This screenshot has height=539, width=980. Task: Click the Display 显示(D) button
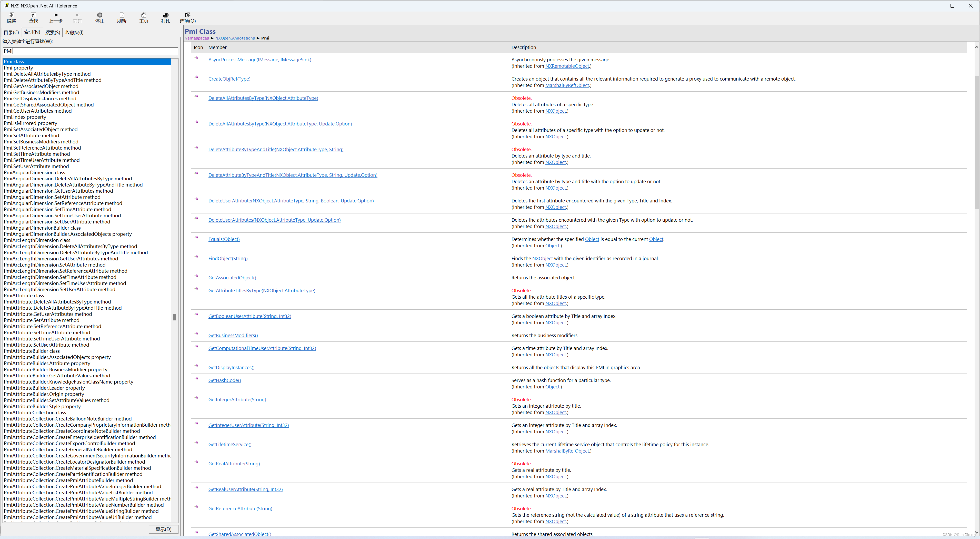point(163,529)
